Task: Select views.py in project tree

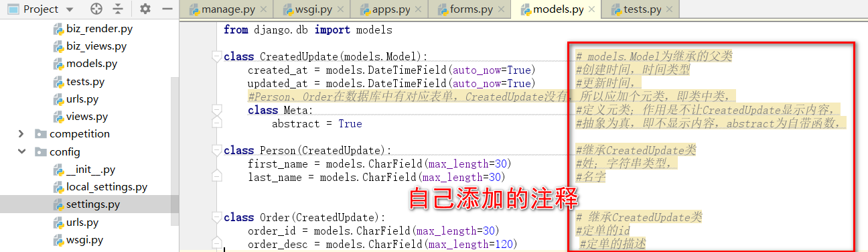Action: pyautogui.click(x=87, y=117)
